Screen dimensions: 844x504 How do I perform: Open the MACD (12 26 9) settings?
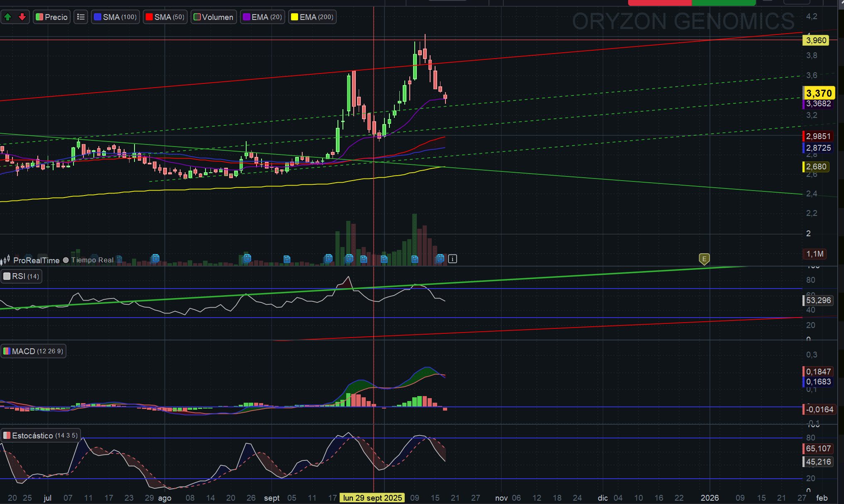pyautogui.click(x=34, y=351)
